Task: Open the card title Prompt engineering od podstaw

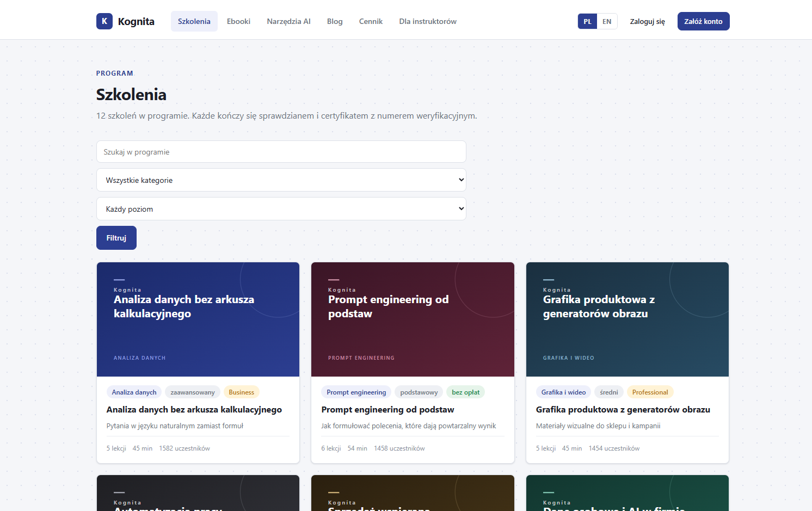Action: tap(387, 409)
